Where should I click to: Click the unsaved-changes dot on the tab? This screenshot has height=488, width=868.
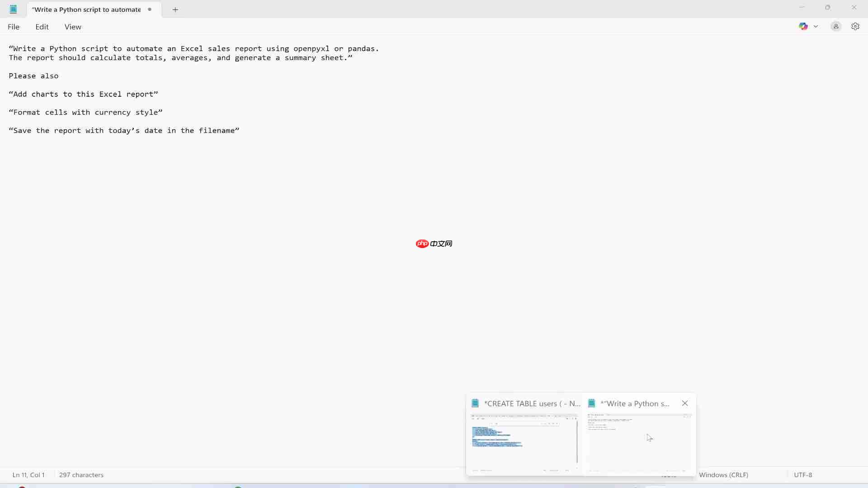point(150,9)
